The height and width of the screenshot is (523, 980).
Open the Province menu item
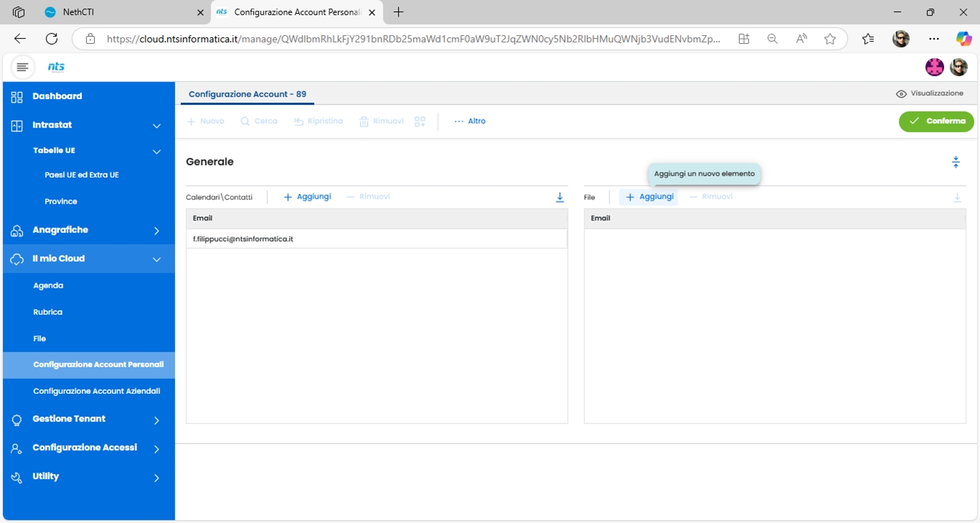click(61, 202)
